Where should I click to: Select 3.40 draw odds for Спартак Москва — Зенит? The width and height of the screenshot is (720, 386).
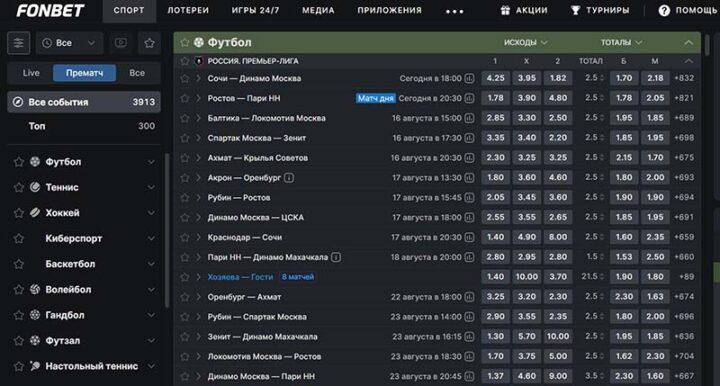527,138
